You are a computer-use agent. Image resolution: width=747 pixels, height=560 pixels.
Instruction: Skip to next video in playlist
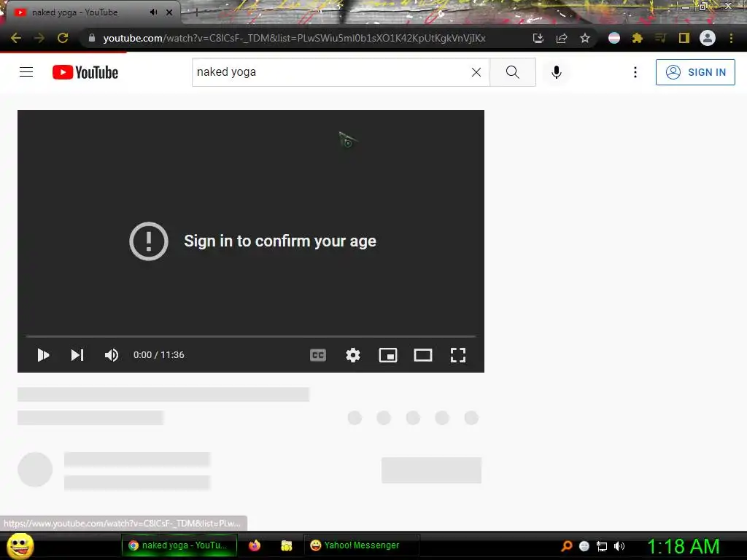[77, 355]
